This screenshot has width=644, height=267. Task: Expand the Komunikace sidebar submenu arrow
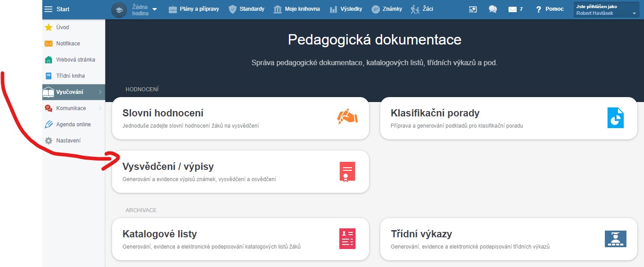100,108
